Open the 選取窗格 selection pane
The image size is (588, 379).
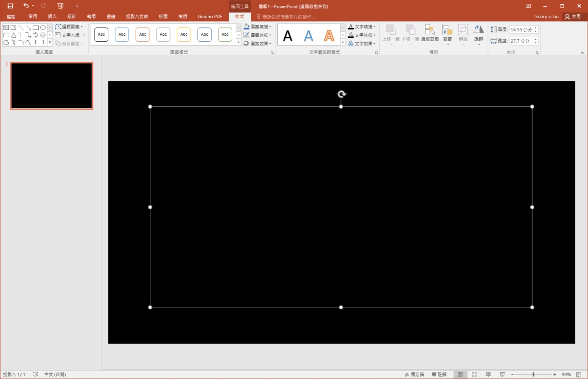coord(430,33)
